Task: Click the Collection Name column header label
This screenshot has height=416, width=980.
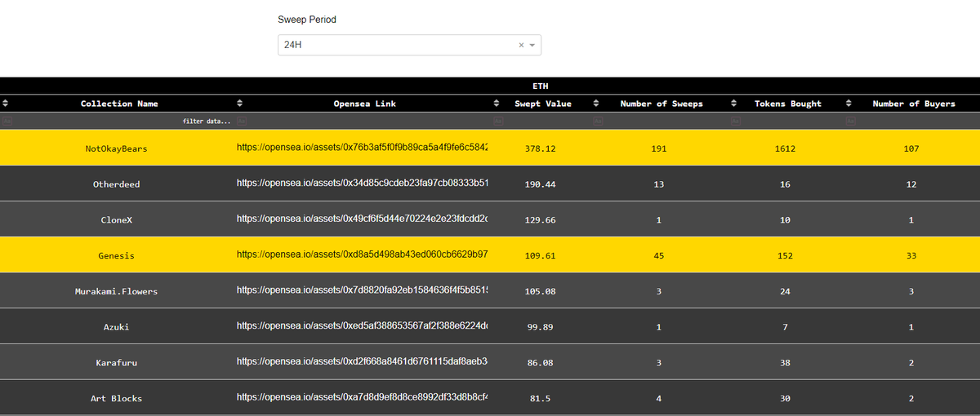Action: coord(119,104)
